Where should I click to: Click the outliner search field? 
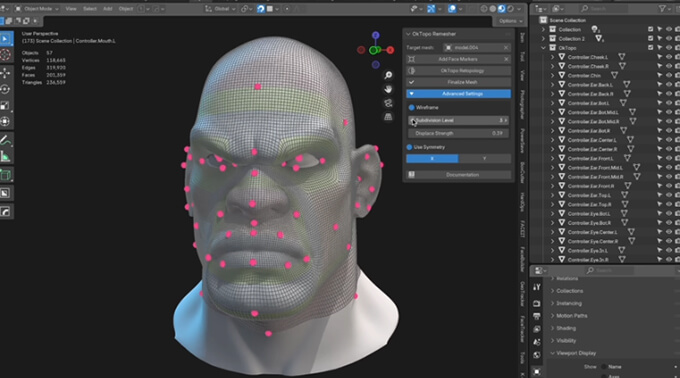coord(604,8)
